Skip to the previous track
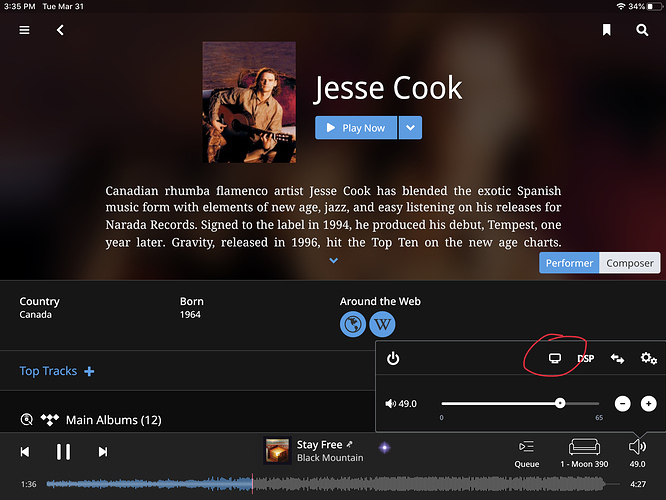The image size is (666, 500). [x=25, y=452]
